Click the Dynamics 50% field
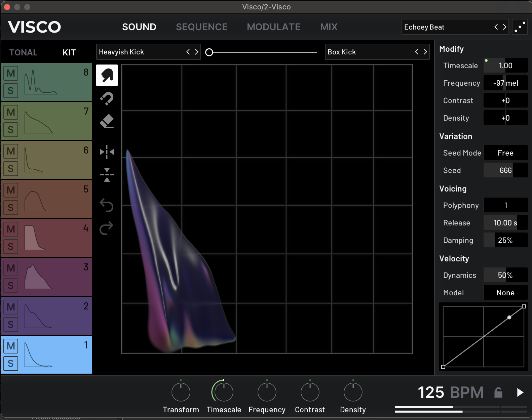The image size is (532, 420). pyautogui.click(x=505, y=275)
